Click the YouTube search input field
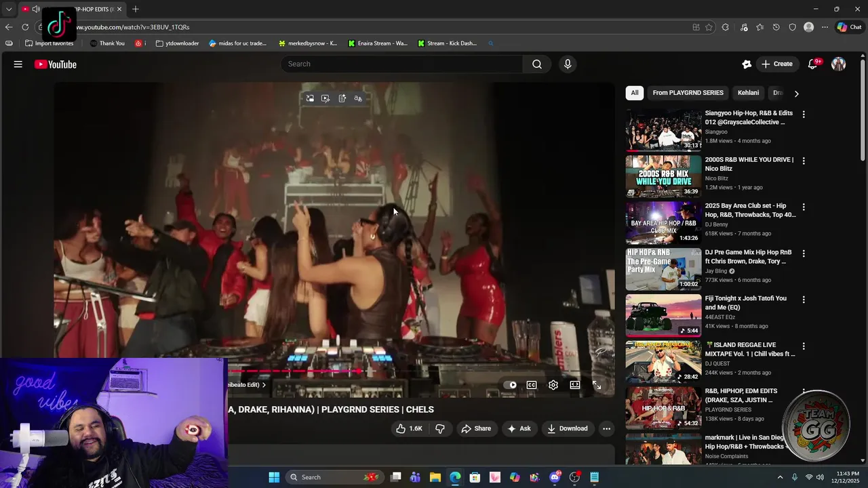 click(402, 64)
